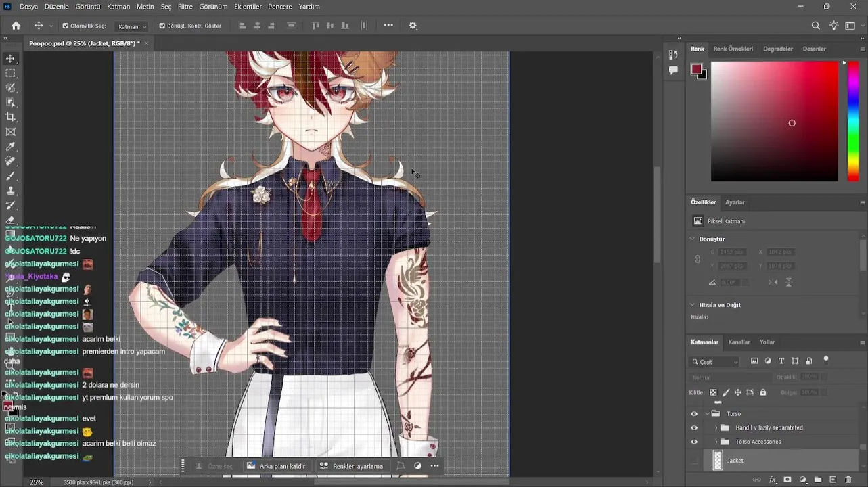Click align top edges icon

click(315, 26)
